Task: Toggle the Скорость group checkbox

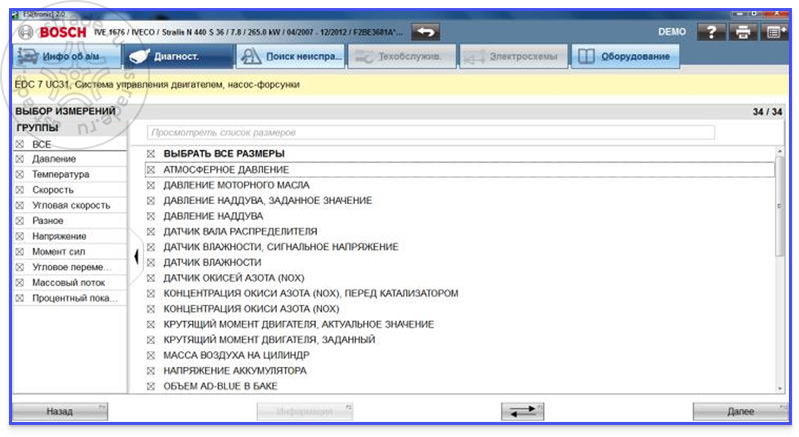Action: tap(19, 190)
